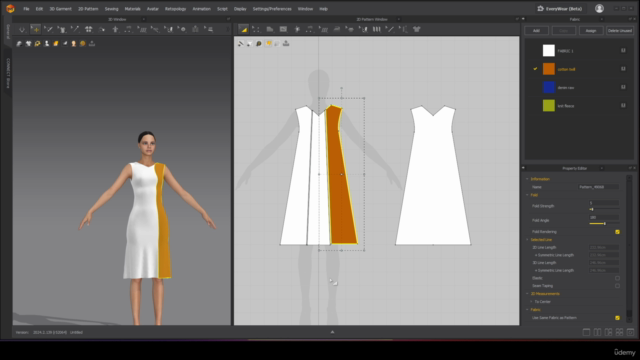Click the Add fabric button

[x=536, y=31]
